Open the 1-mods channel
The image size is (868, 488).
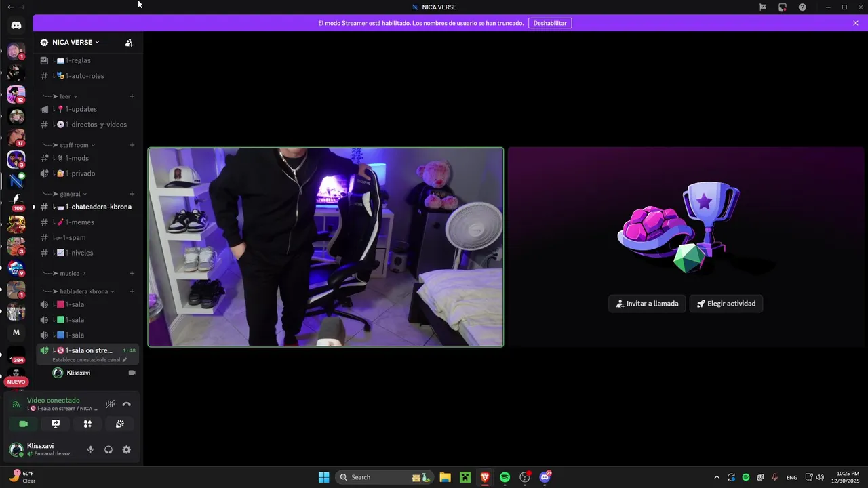tap(88, 158)
